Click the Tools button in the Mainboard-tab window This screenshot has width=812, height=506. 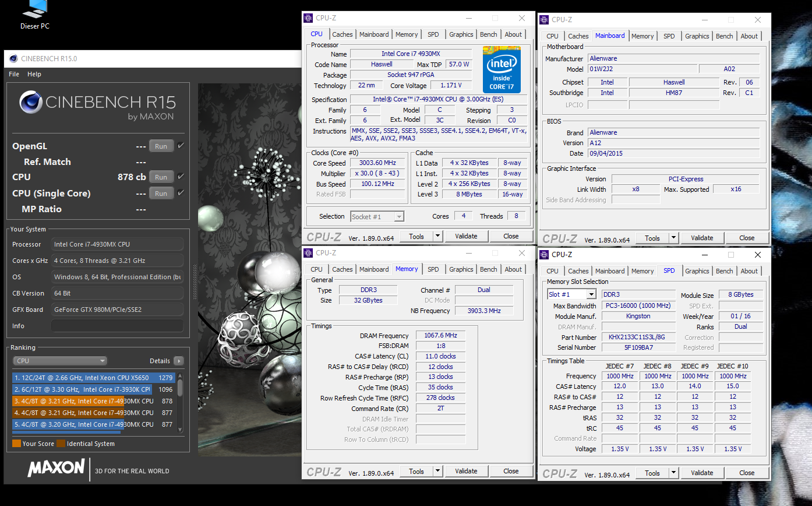tap(652, 238)
